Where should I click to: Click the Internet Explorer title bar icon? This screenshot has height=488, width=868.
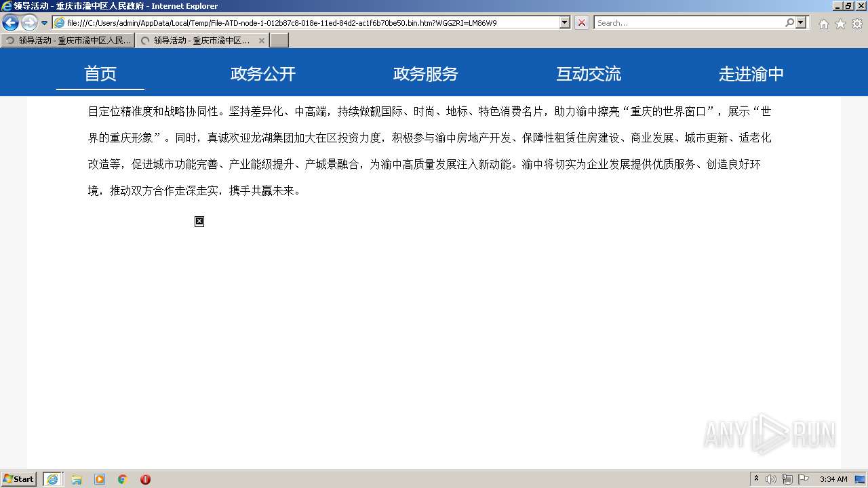pos(7,6)
